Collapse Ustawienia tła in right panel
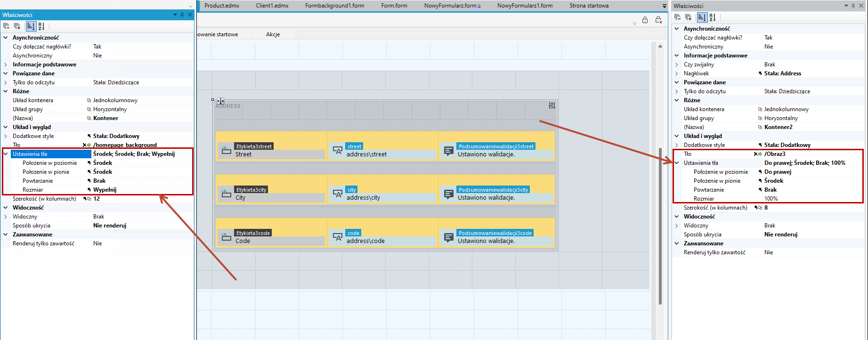Viewport: 868px width, 340px height. coord(677,163)
